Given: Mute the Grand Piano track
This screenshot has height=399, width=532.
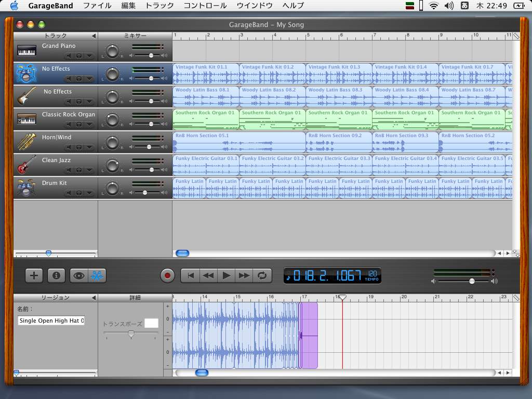Looking at the screenshot, I should point(69,56).
